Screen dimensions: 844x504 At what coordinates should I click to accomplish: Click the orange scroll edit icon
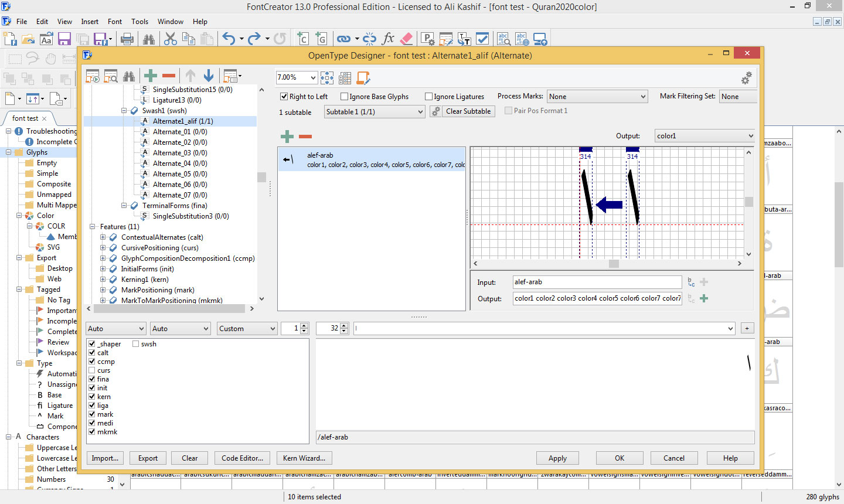[363, 78]
